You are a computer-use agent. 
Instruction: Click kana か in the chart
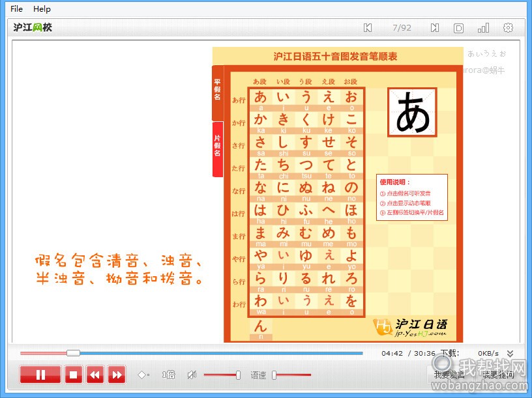click(x=261, y=119)
